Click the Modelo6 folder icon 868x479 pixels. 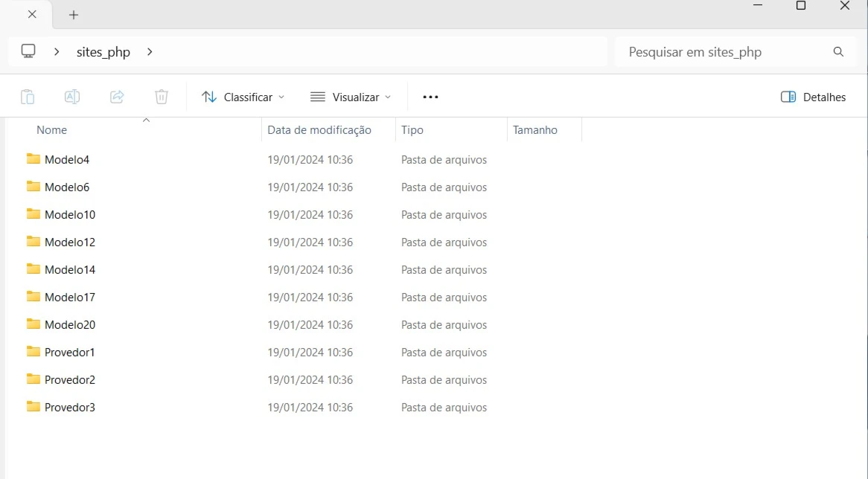click(x=33, y=187)
